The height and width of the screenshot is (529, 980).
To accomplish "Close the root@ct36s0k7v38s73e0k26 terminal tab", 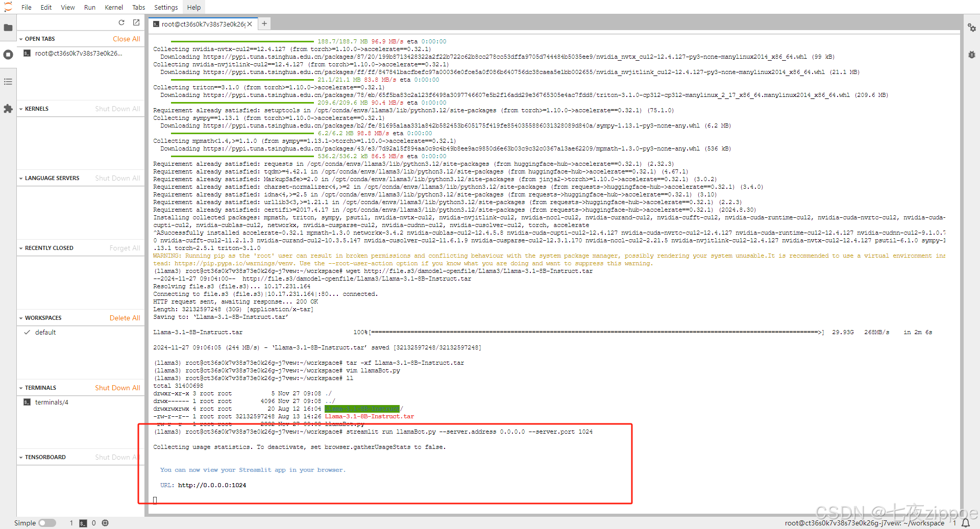I will click(x=250, y=24).
